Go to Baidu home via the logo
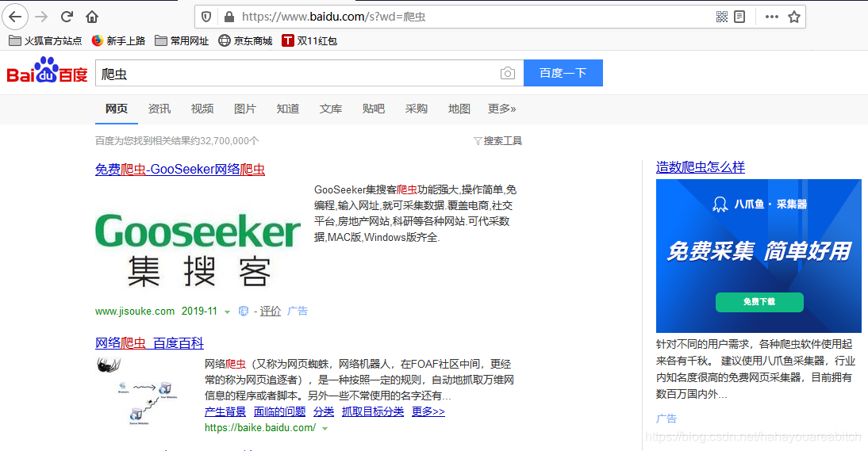This screenshot has height=451, width=868. coord(47,71)
